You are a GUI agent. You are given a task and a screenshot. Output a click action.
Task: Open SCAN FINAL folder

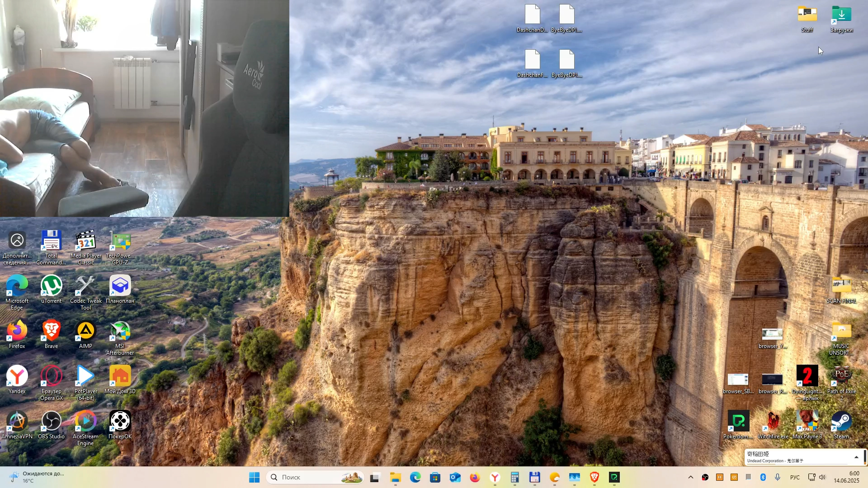841,289
